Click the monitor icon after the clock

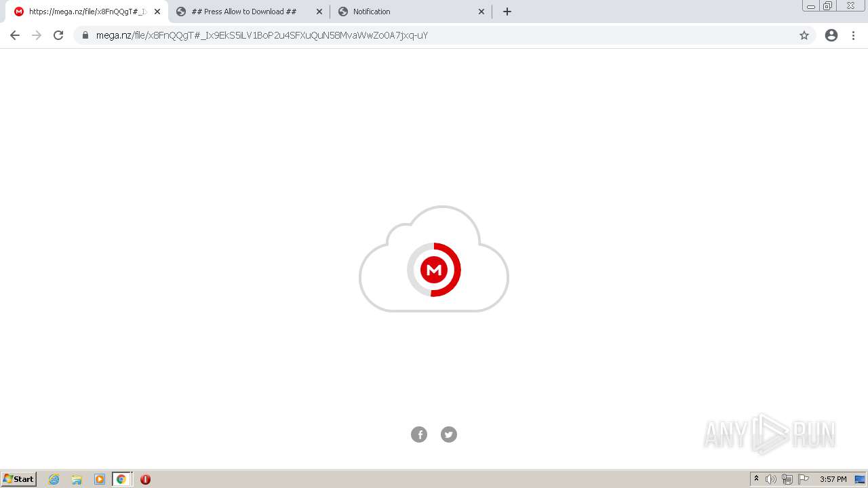(x=859, y=479)
